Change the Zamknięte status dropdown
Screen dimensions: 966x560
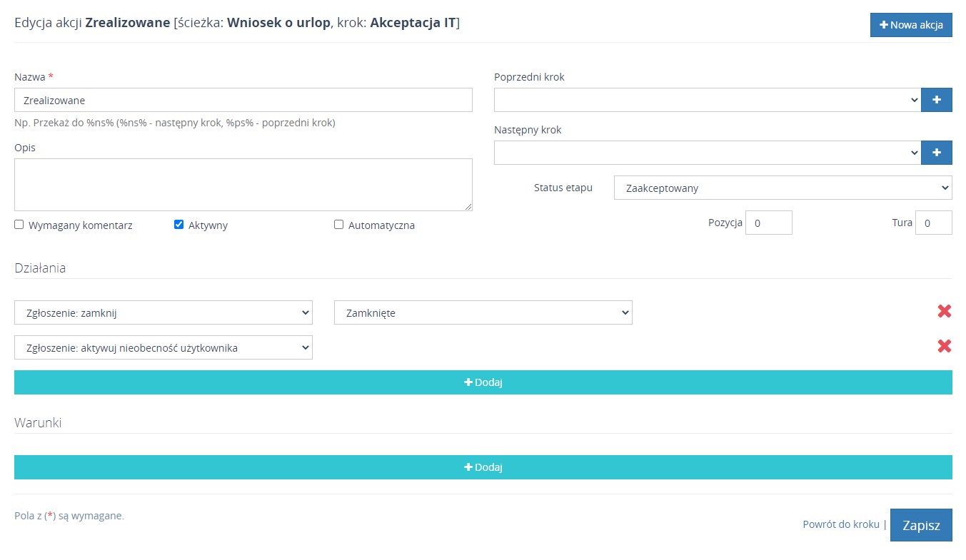[483, 312]
